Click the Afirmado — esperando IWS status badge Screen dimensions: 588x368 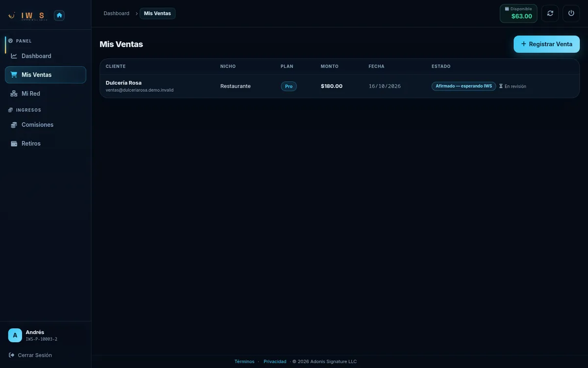[464, 86]
